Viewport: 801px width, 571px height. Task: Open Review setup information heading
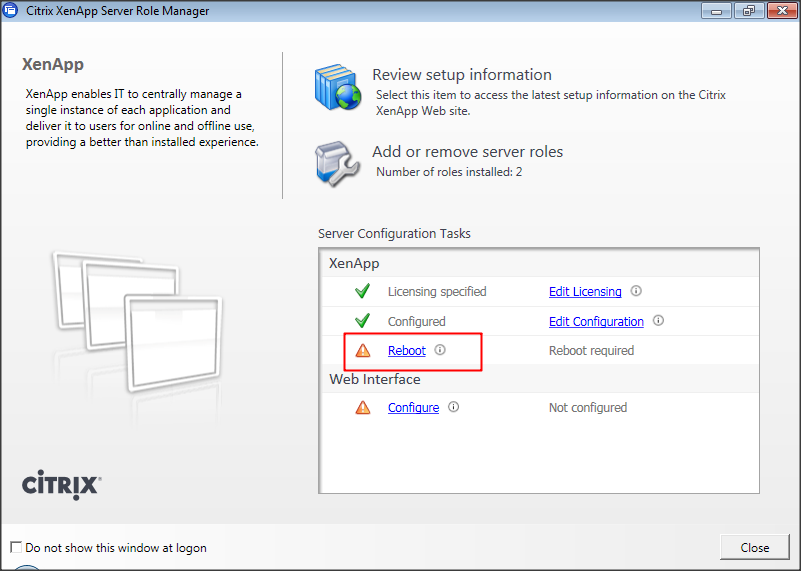(x=461, y=75)
